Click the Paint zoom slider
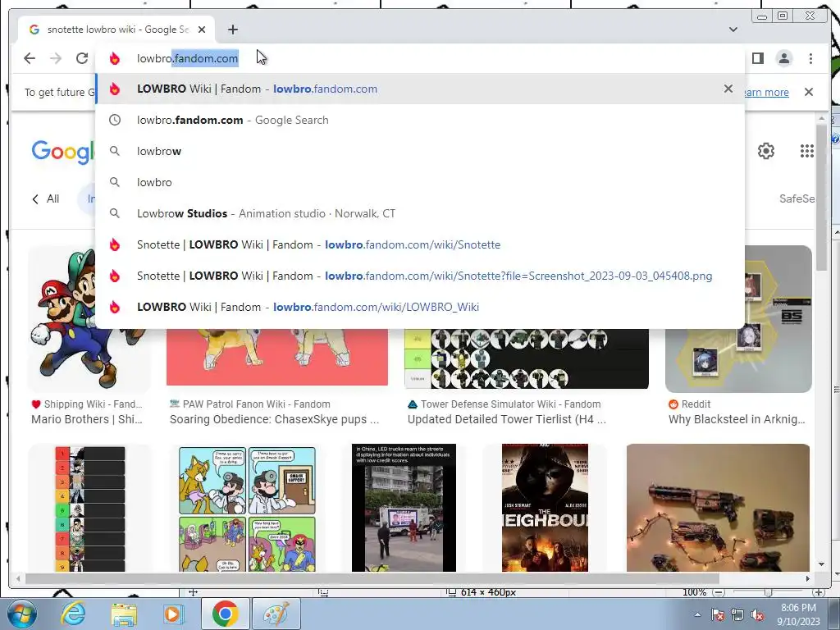This screenshot has width=840, height=630. pyautogui.click(x=768, y=592)
